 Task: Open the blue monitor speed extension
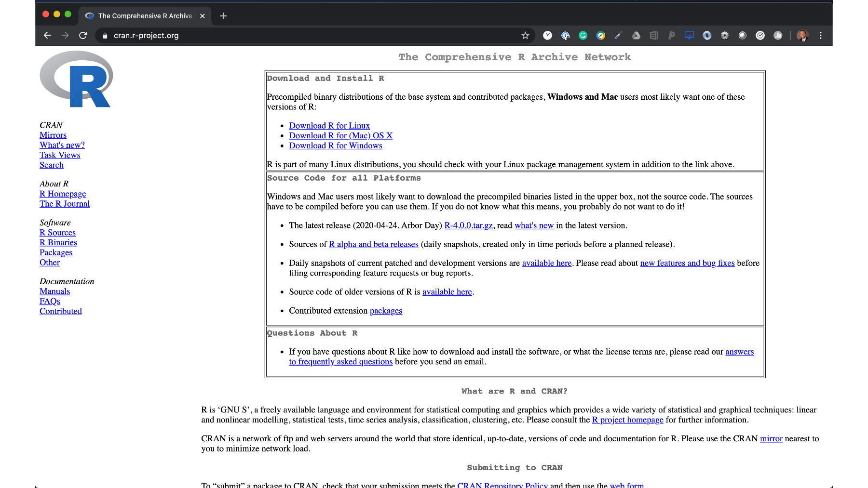[689, 35]
